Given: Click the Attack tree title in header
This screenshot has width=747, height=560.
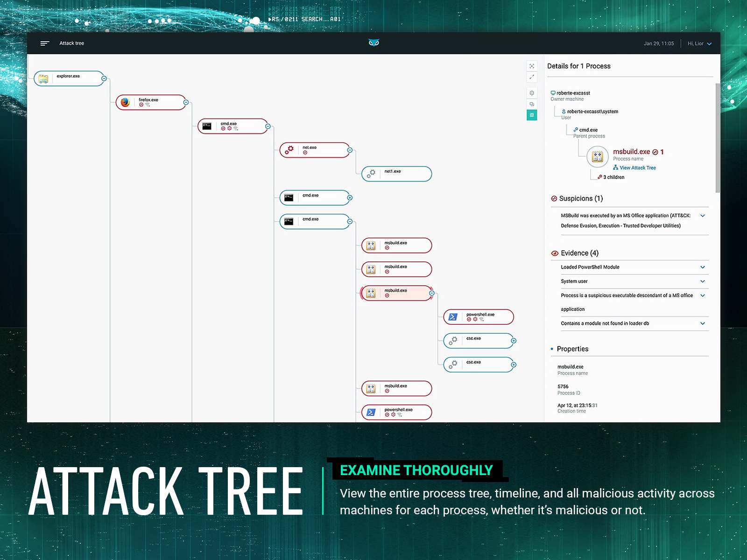Looking at the screenshot, I should pos(71,43).
